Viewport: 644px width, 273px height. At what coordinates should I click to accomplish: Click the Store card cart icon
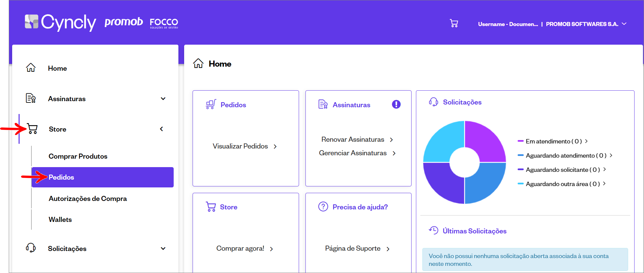tap(211, 206)
